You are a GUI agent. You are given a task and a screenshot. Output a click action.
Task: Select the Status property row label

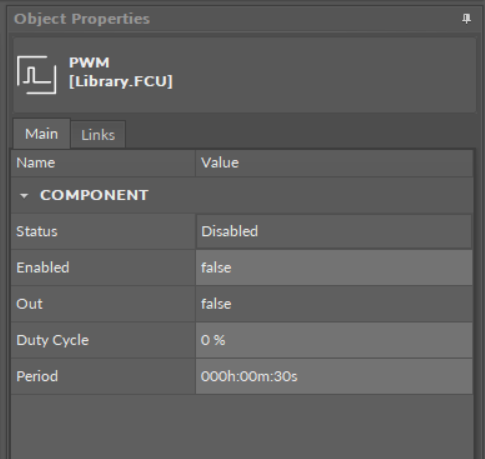point(37,231)
